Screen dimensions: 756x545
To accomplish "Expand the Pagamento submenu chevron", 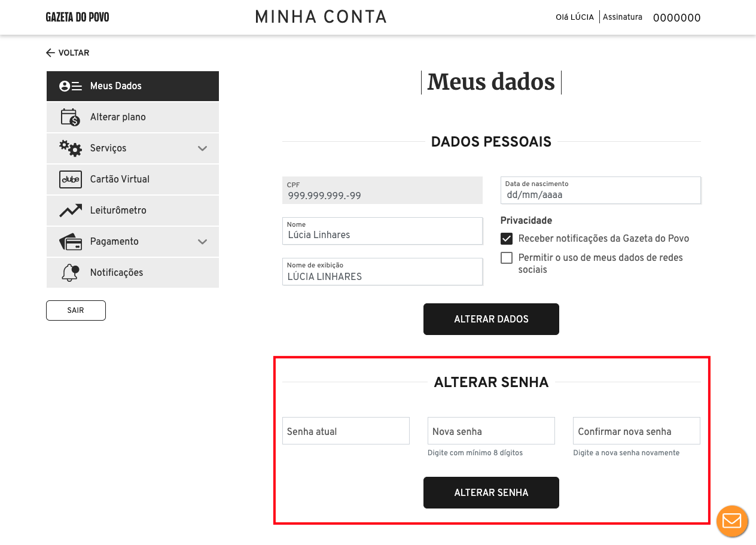I will (x=203, y=242).
